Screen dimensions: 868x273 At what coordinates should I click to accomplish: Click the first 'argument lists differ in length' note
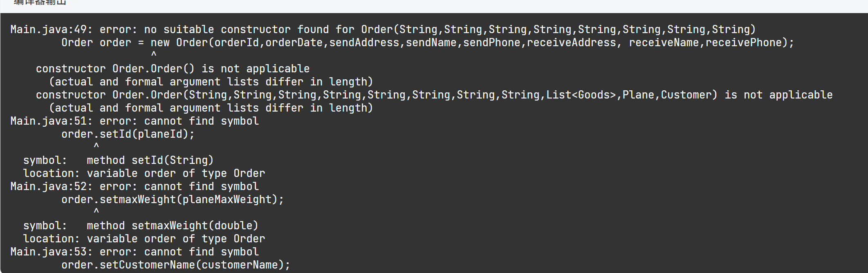click(211, 82)
